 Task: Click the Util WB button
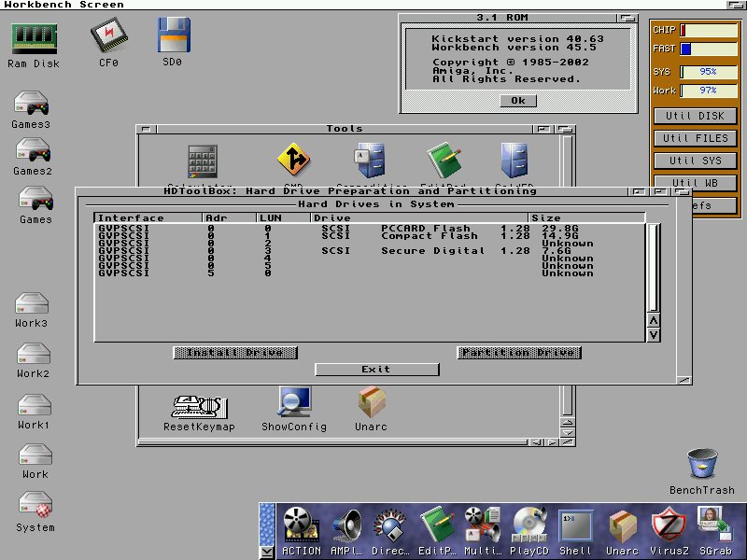click(695, 183)
